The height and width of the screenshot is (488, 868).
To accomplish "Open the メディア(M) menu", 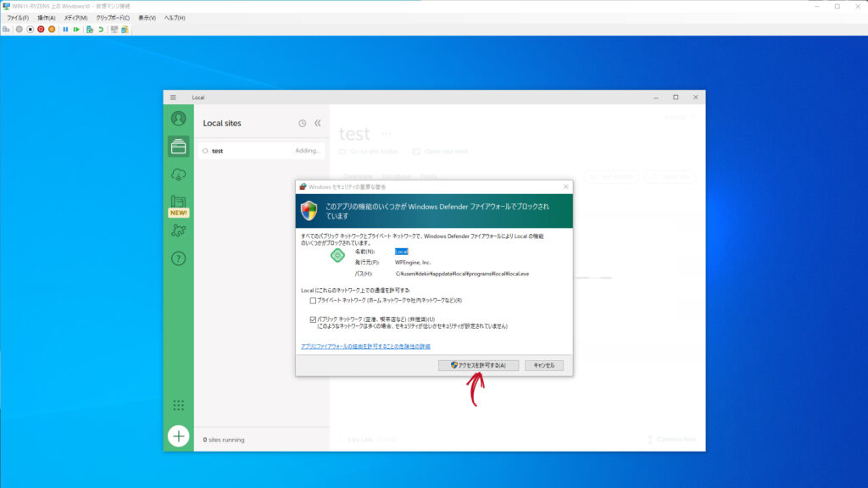I will click(75, 18).
